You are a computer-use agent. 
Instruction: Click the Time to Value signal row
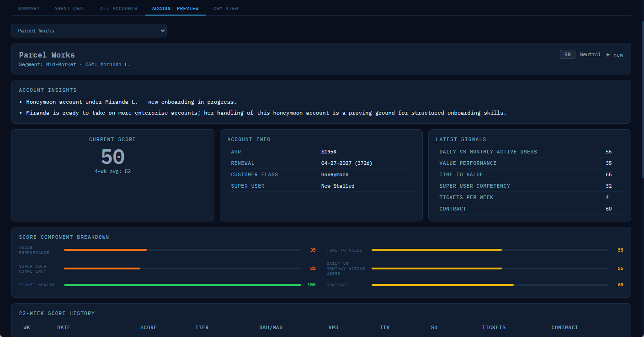529,174
